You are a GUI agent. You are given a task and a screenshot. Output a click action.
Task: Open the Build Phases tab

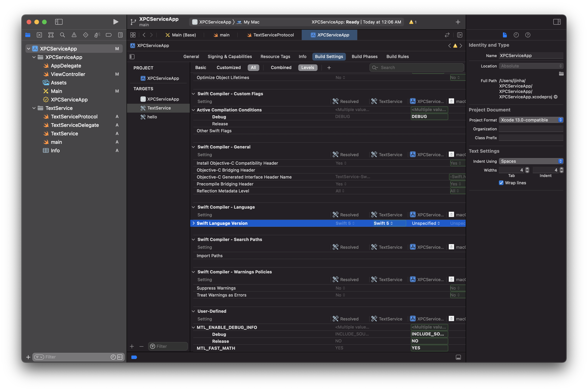click(x=364, y=57)
